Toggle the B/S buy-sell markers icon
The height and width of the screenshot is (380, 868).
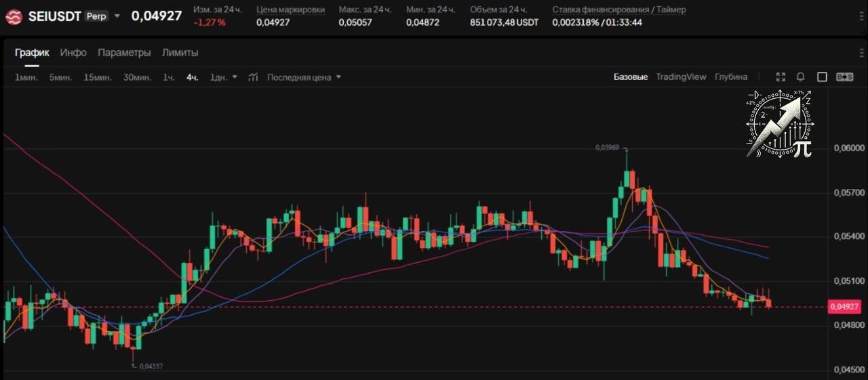(x=845, y=77)
